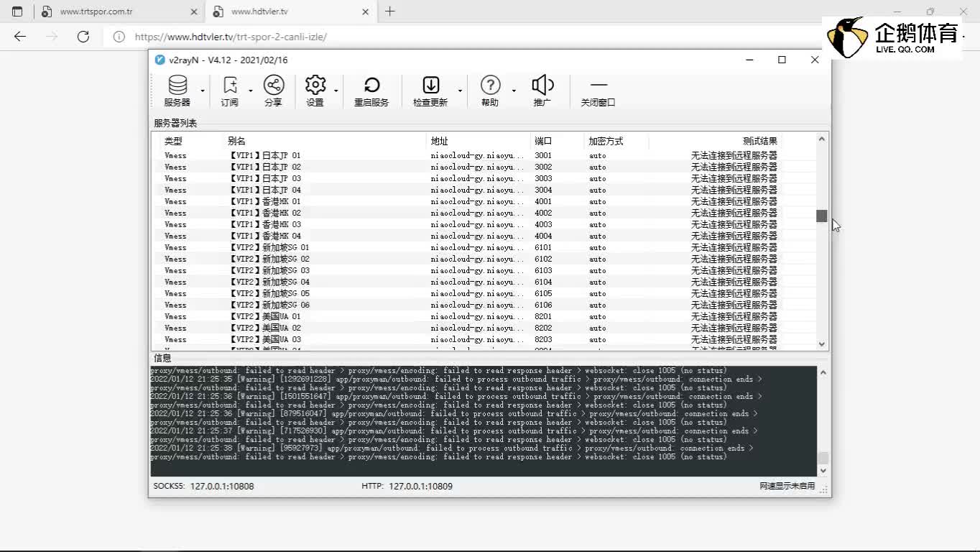This screenshot has height=552, width=980.
Task: Sort by 测试结果 column header
Action: click(x=759, y=141)
